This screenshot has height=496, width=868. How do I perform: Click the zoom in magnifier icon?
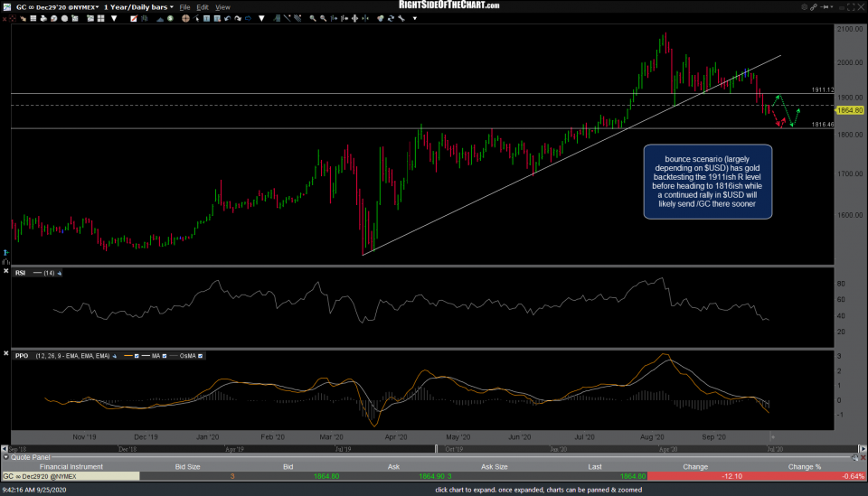pos(313,18)
